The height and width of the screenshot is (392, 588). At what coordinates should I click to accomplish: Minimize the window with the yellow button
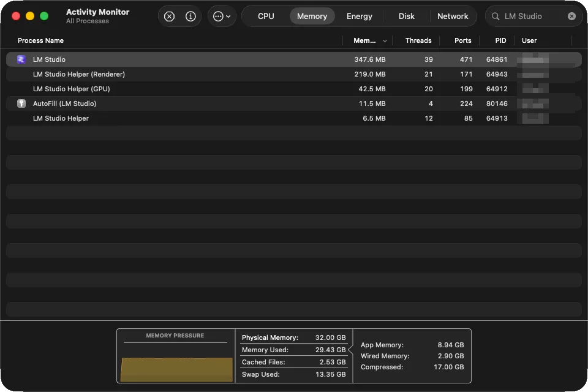tap(30, 16)
